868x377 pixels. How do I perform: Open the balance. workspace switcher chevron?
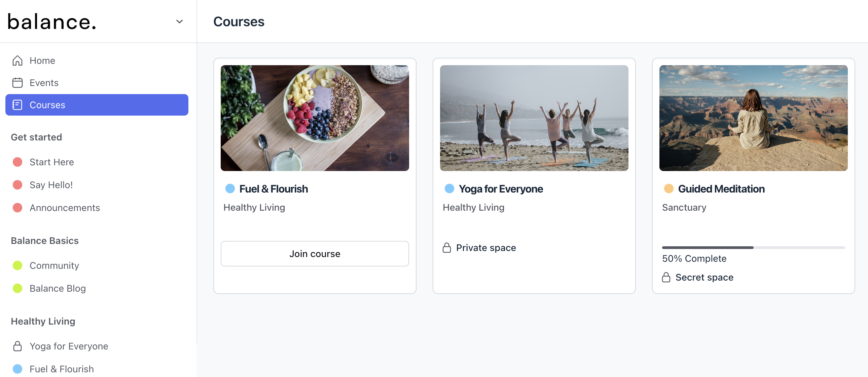tap(179, 21)
